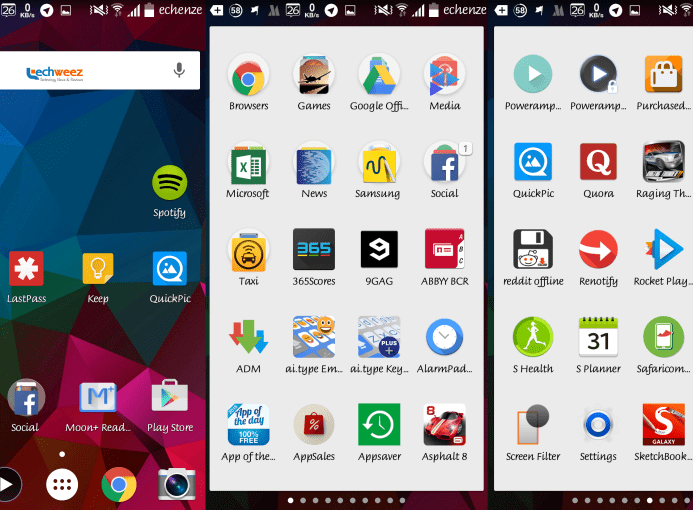This screenshot has height=510, width=693.
Task: Open reddit offline app
Action: 533,249
